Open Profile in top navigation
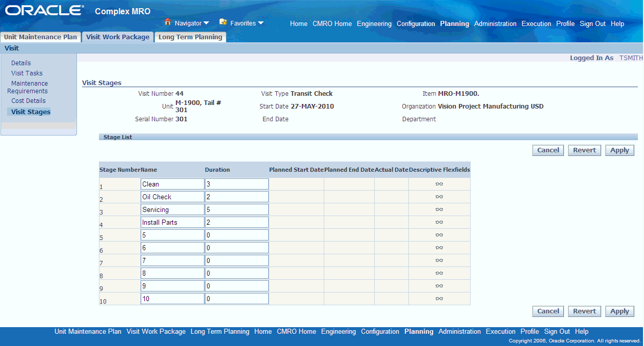 coord(565,23)
